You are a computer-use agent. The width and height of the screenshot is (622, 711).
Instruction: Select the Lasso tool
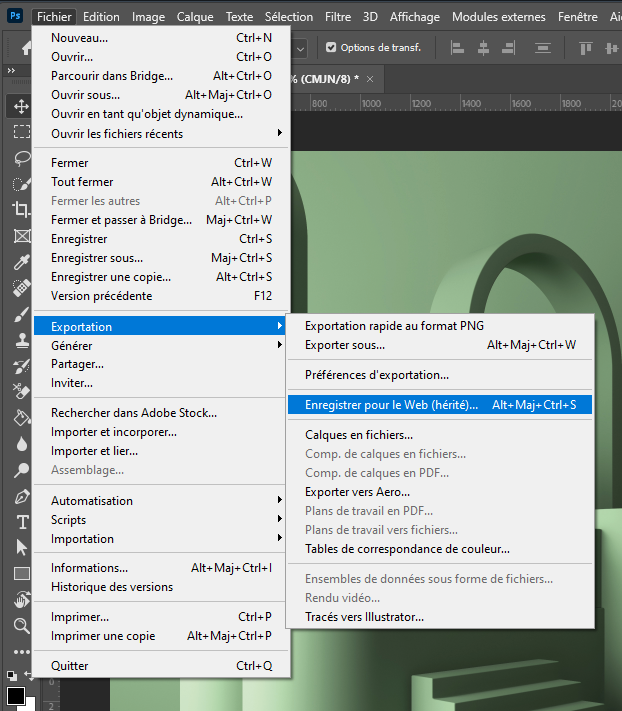tap(20, 158)
